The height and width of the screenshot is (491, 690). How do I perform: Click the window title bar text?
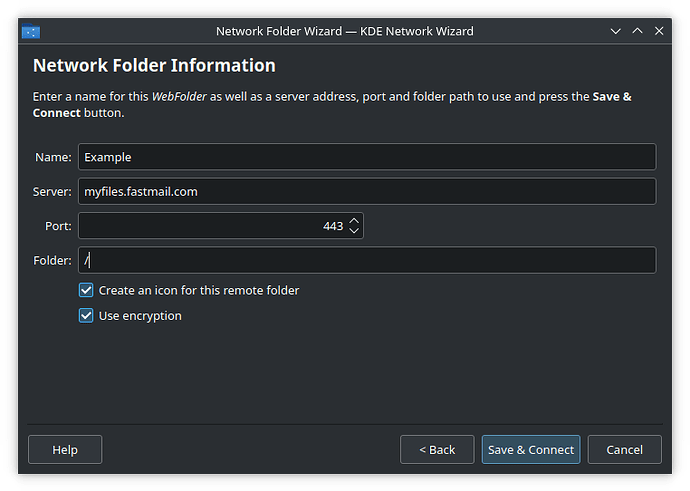pyautogui.click(x=344, y=31)
